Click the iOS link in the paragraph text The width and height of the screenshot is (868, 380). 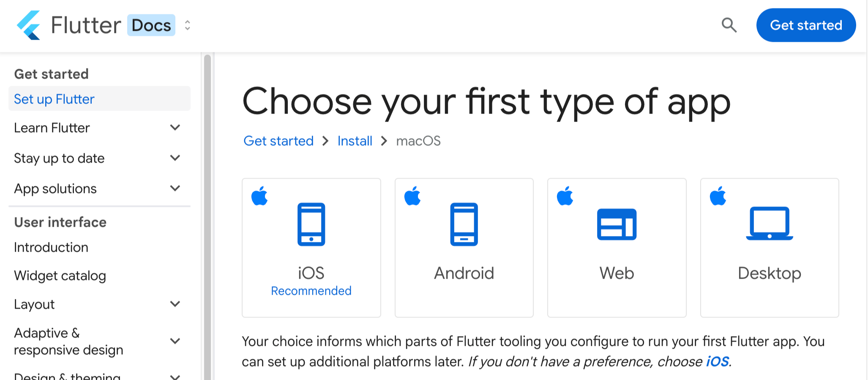pyautogui.click(x=718, y=361)
